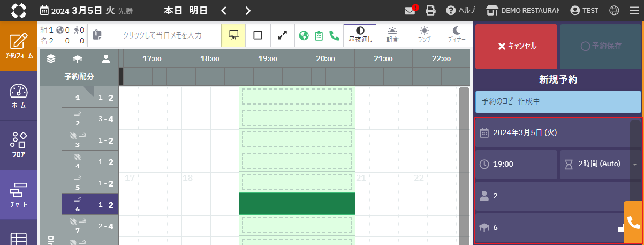Click the printer icon in the header
The image size is (644, 245).
point(430,11)
